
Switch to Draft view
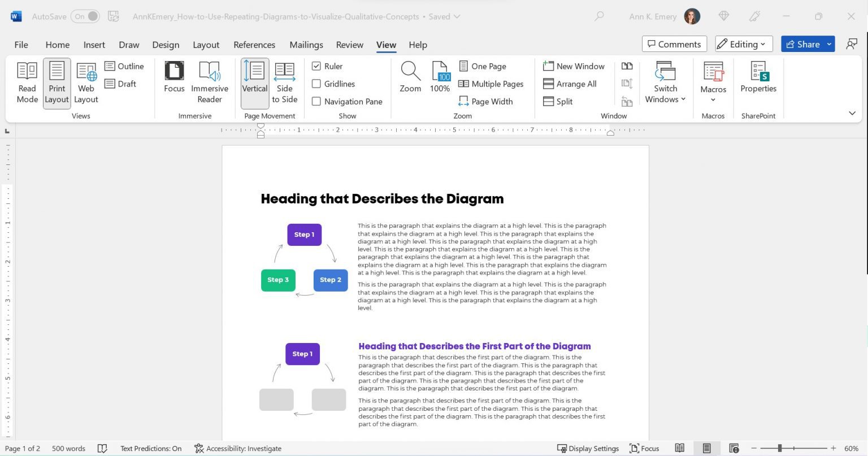point(120,84)
